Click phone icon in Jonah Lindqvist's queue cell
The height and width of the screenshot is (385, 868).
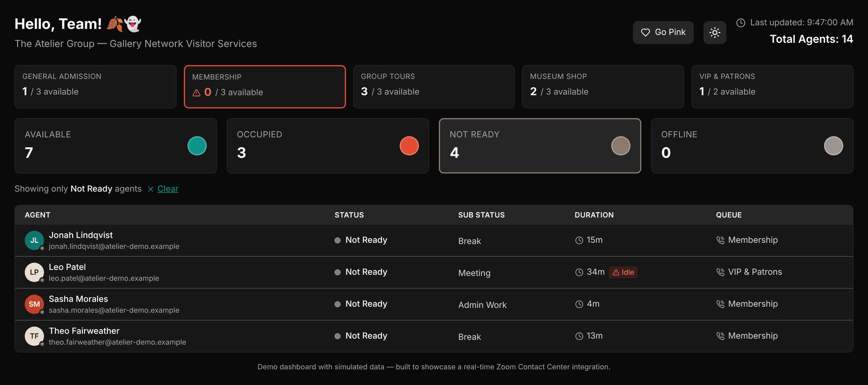click(720, 240)
